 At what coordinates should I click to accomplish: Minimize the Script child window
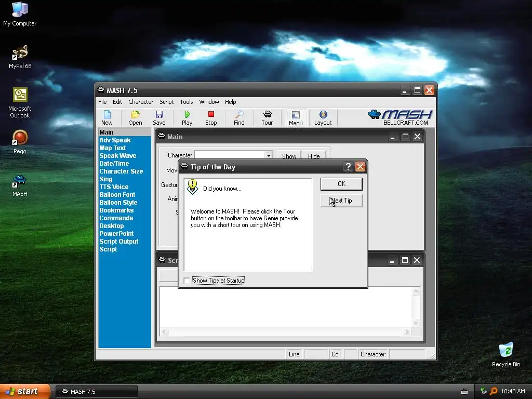click(x=392, y=261)
